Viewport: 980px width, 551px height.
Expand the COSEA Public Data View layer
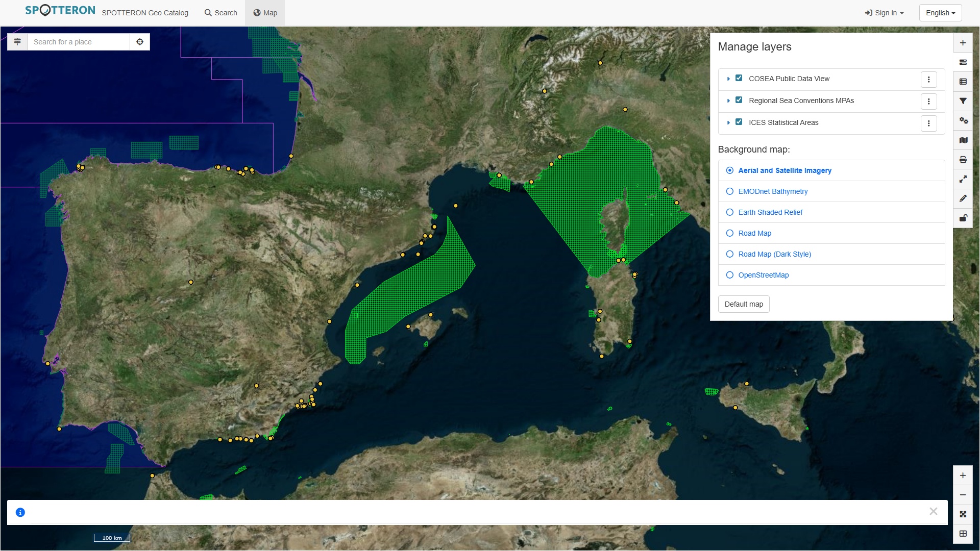coord(728,79)
